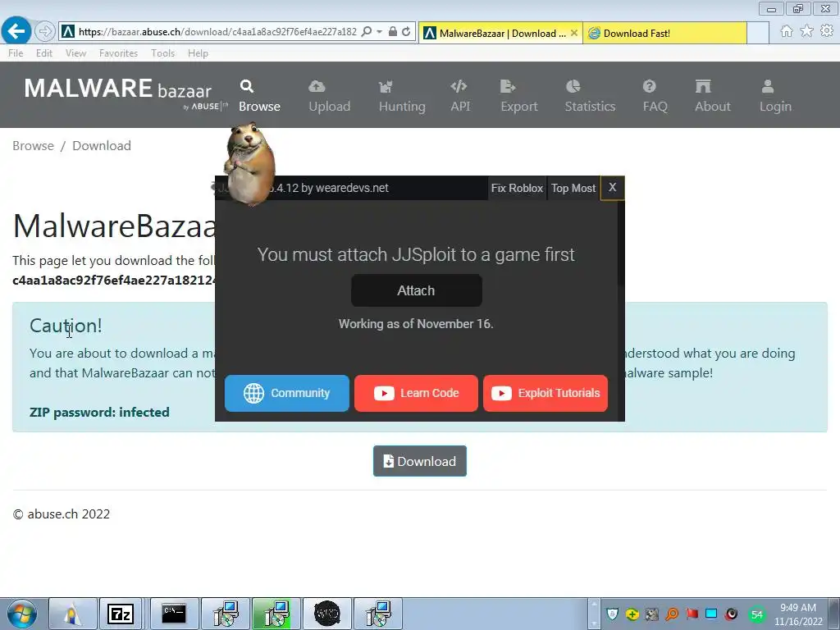Screen dimensions: 840x630
Task: Click the Upload cloud icon
Action: 317,86
